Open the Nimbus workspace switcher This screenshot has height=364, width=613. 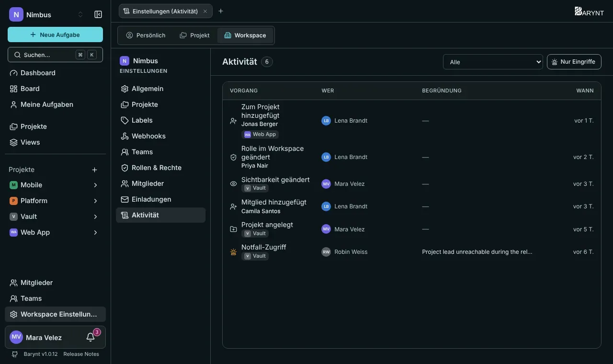(x=46, y=14)
